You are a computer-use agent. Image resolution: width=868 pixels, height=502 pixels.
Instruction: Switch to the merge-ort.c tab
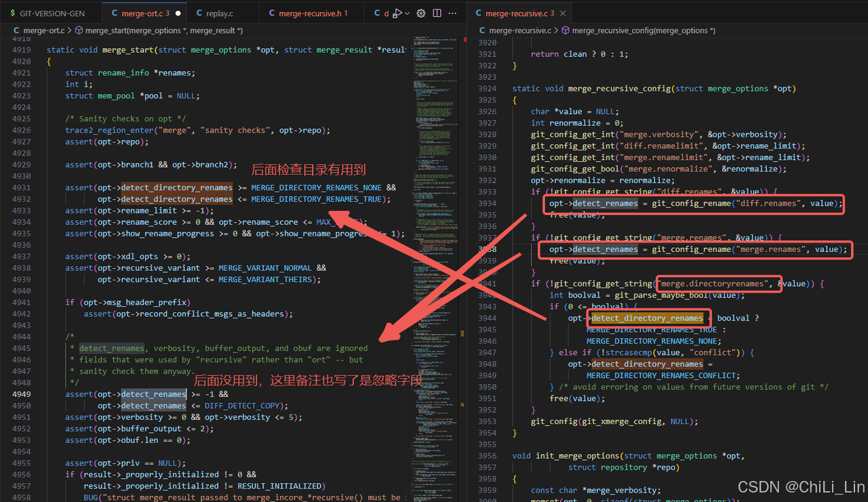[145, 13]
